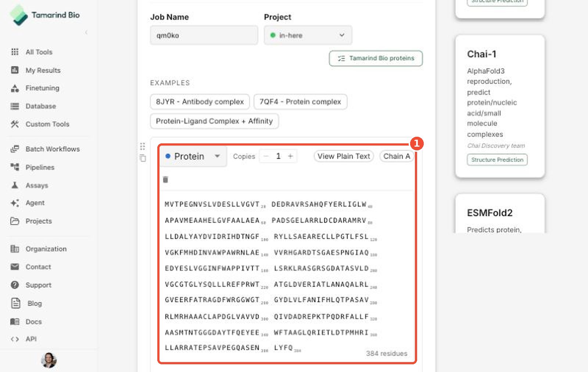Expand the Protein type dropdown
Image resolution: width=588 pixels, height=372 pixels.
tap(193, 156)
